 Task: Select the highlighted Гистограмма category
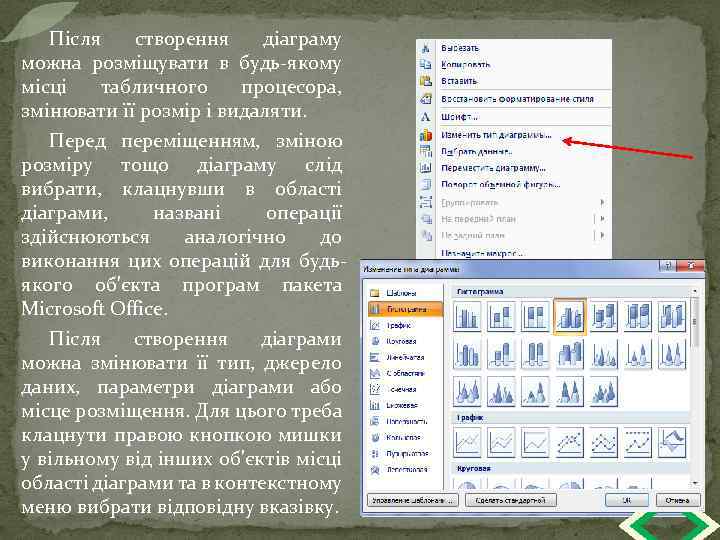coord(405,309)
